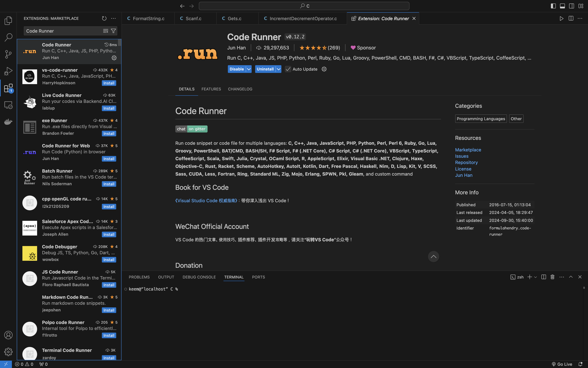
Task: Open the Docker view
Action: pos(8,122)
